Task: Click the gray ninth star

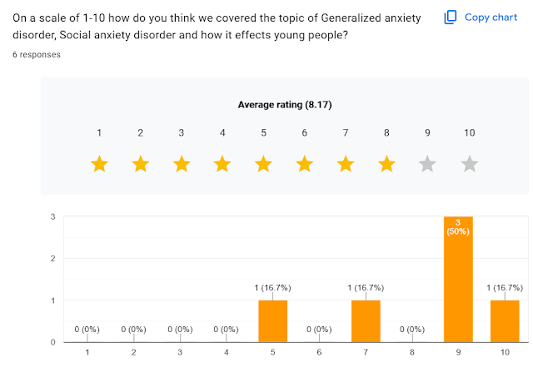Action: click(428, 164)
